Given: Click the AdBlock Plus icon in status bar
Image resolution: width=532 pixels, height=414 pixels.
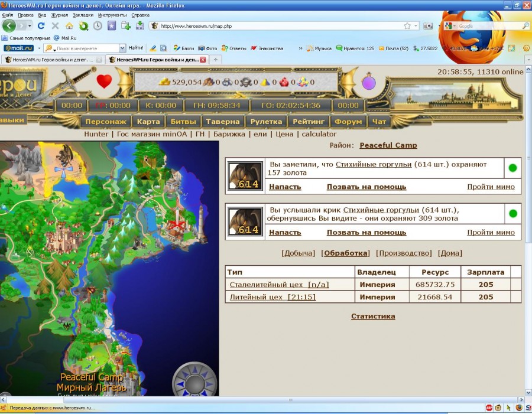Looking at the screenshot, I should 489,408.
